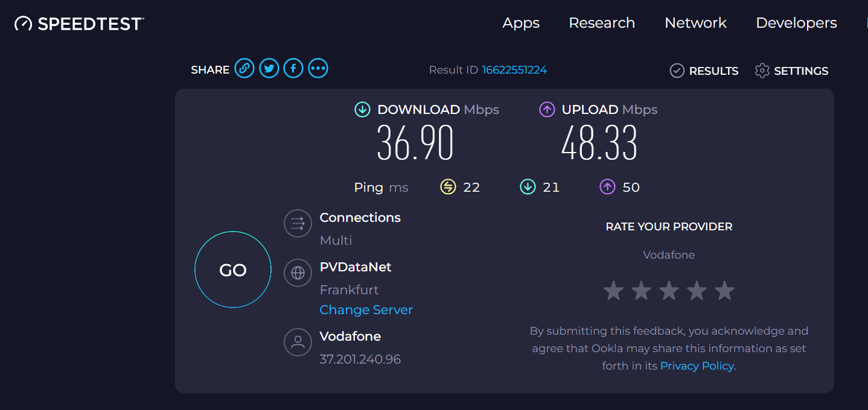This screenshot has height=410, width=868.
Task: Click the idle ping value 22
Action: (x=471, y=187)
